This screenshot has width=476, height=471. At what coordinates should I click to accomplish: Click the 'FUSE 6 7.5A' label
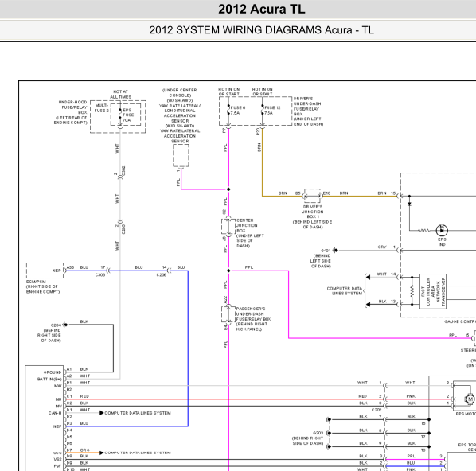click(x=238, y=110)
